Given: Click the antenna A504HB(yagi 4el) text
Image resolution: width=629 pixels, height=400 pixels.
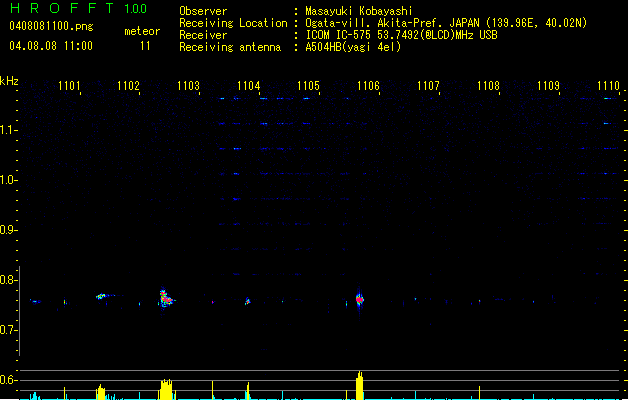Looking at the screenshot, I should [x=353, y=47].
